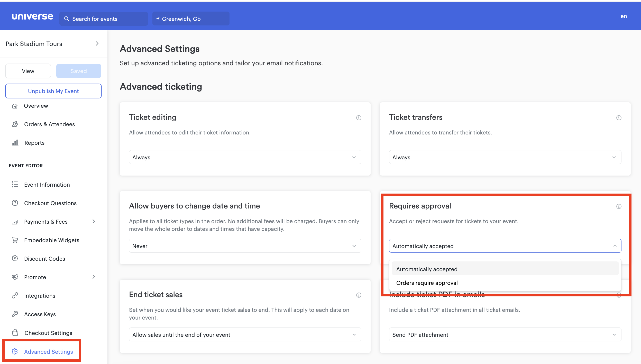Select Orders require approval option
Image resolution: width=641 pixels, height=364 pixels.
(x=427, y=283)
